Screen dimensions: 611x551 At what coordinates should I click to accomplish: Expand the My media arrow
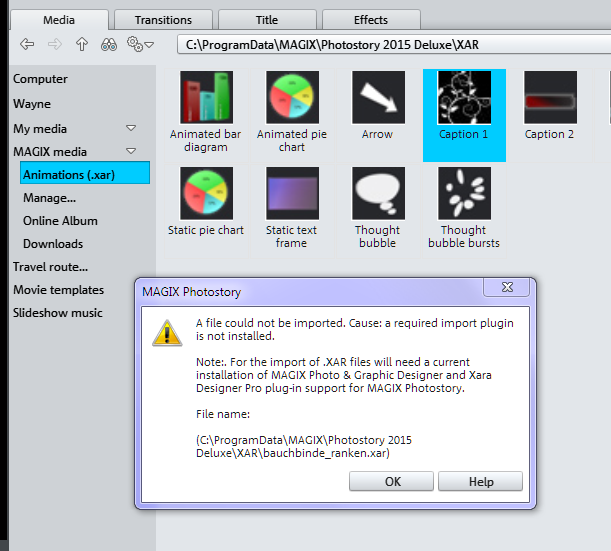point(131,128)
